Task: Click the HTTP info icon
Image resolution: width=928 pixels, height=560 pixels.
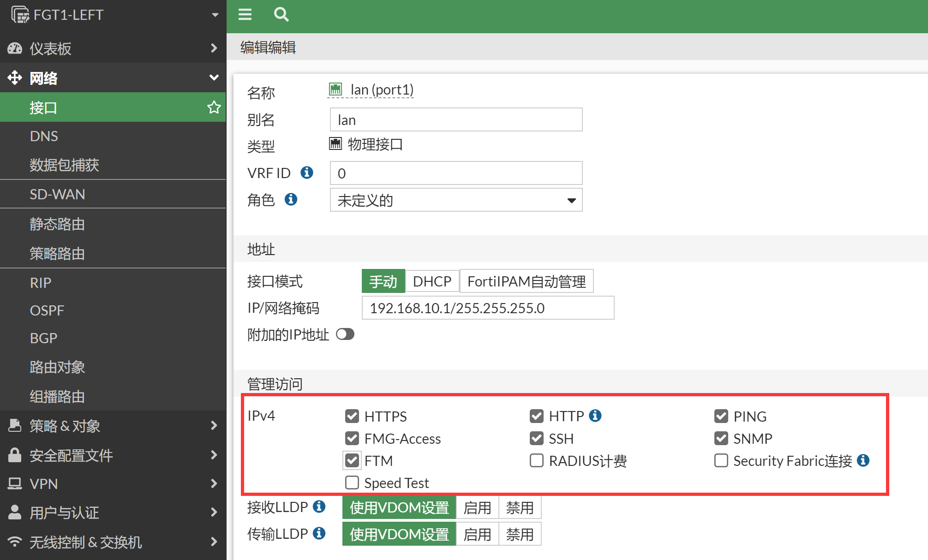Action: (x=595, y=416)
